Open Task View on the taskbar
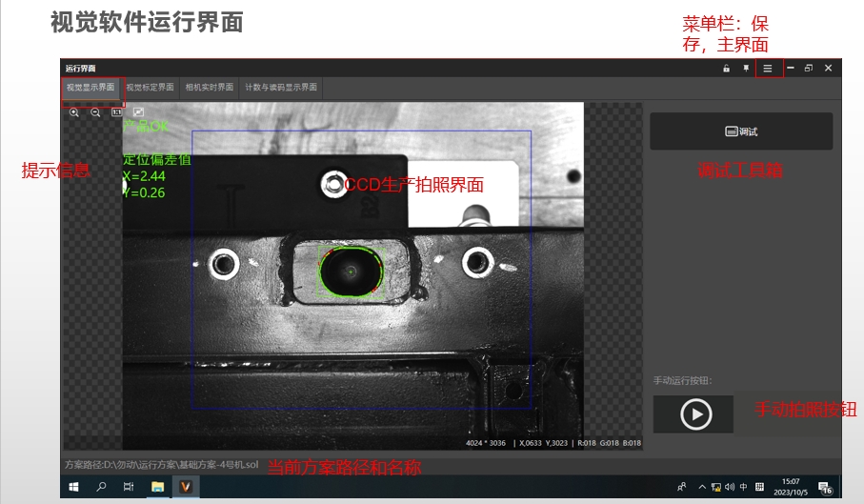The image size is (864, 504). pyautogui.click(x=129, y=487)
